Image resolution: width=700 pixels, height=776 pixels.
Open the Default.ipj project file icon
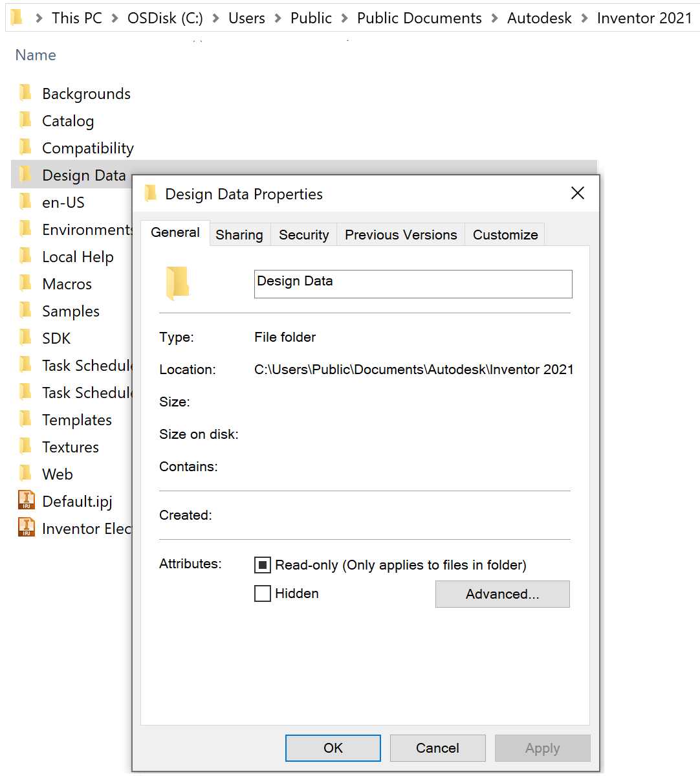pyautogui.click(x=25, y=500)
